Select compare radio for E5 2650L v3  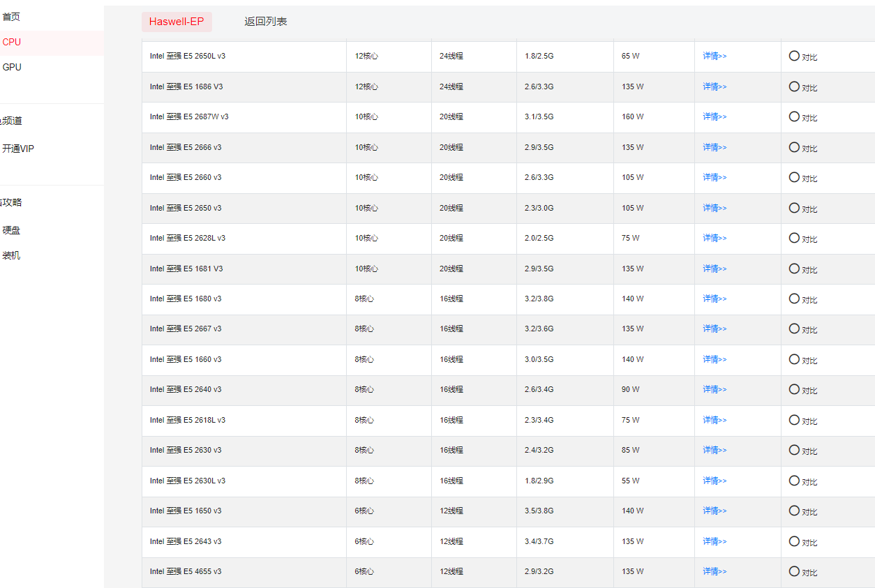pyautogui.click(x=794, y=56)
